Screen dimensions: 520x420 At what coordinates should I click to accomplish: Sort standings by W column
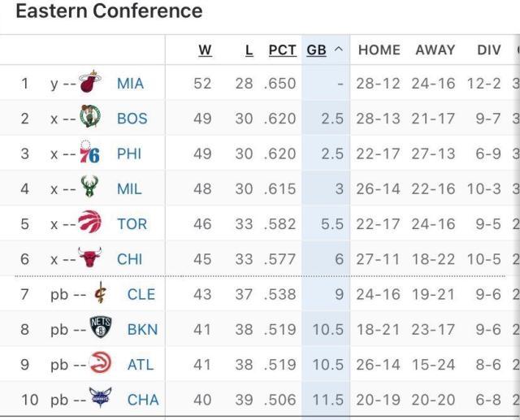point(205,50)
